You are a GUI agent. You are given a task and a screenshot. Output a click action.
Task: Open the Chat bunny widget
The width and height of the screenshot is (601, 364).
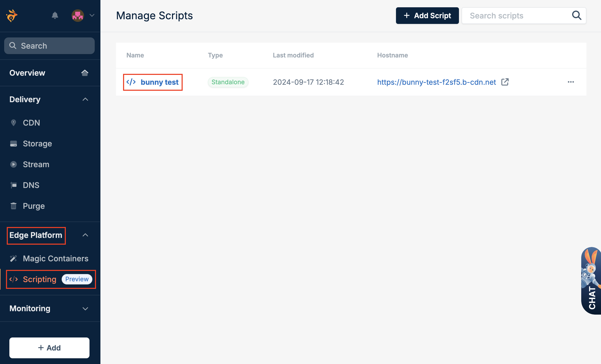tap(592, 281)
